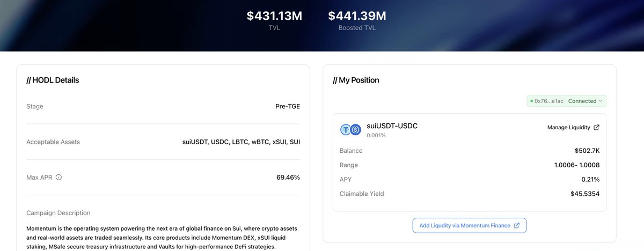644x251 pixels.
Task: Click the $431.13M TVL figure
Action: 274,16
